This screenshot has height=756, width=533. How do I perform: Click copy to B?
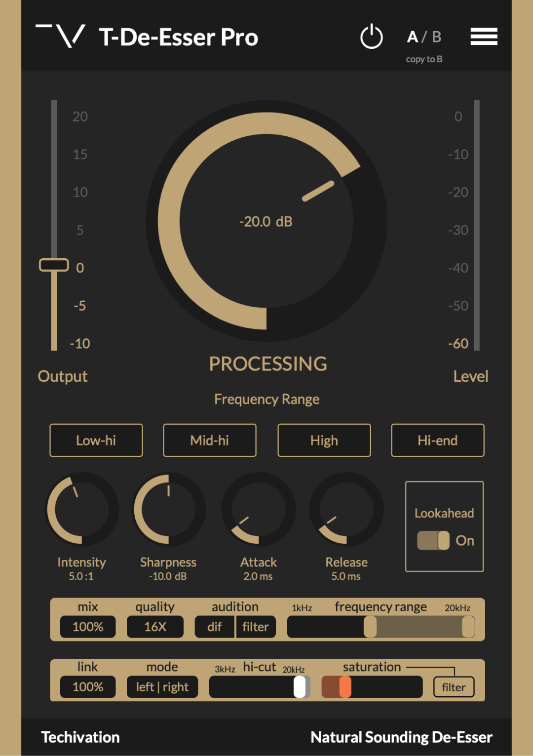424,58
